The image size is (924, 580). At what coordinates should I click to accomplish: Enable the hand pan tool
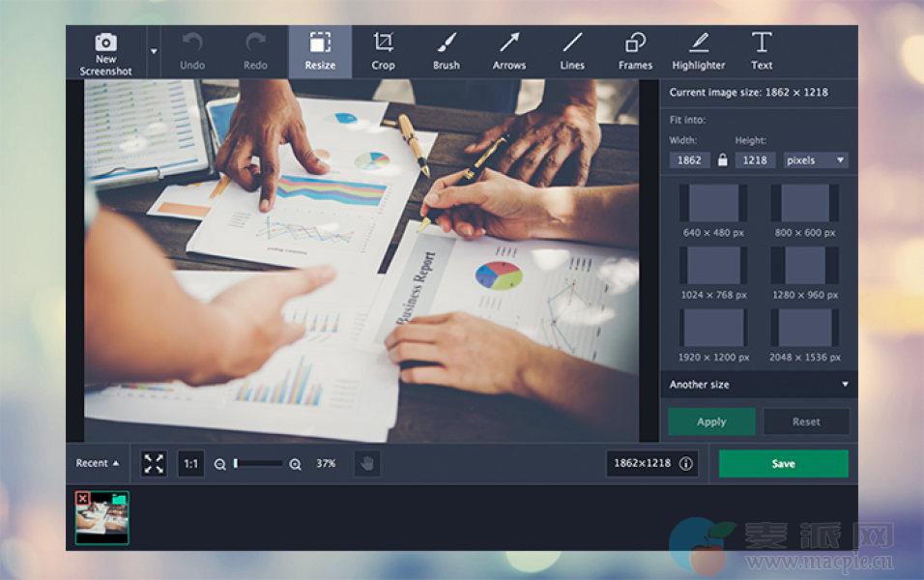point(367,464)
